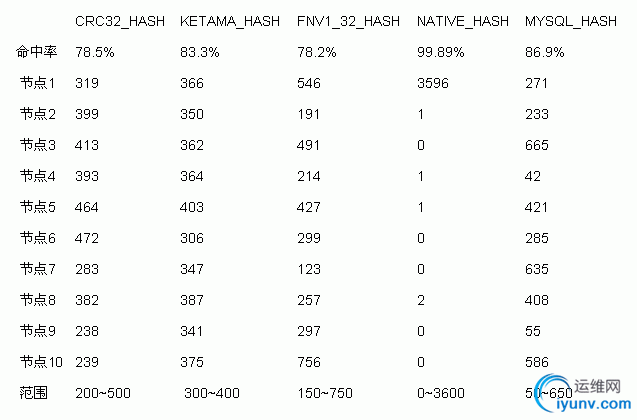Select value 665 in MYSQL_HASH column
Image resolution: width=637 pixels, height=420 pixels.
(537, 145)
